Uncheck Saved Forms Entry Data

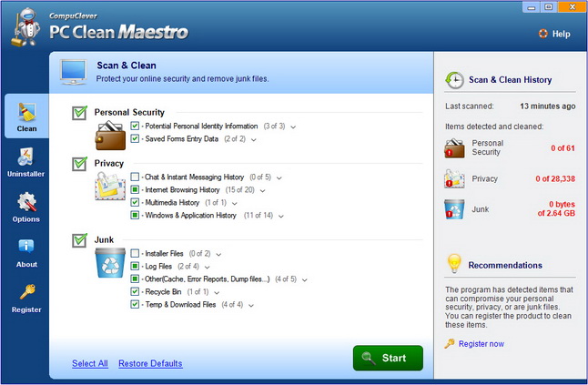tap(135, 138)
